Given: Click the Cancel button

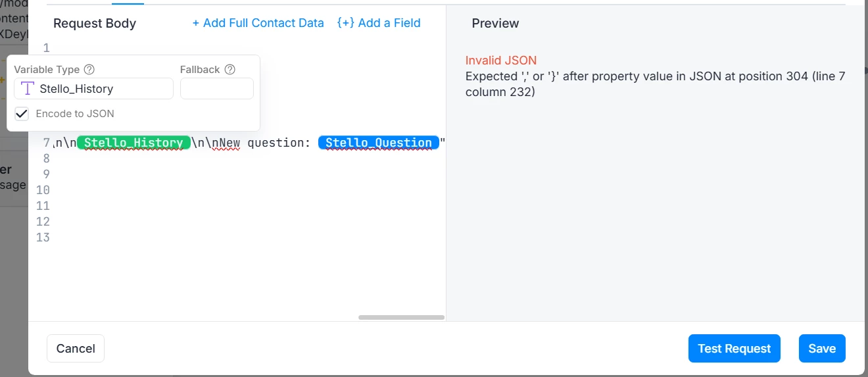Looking at the screenshot, I should (x=76, y=349).
